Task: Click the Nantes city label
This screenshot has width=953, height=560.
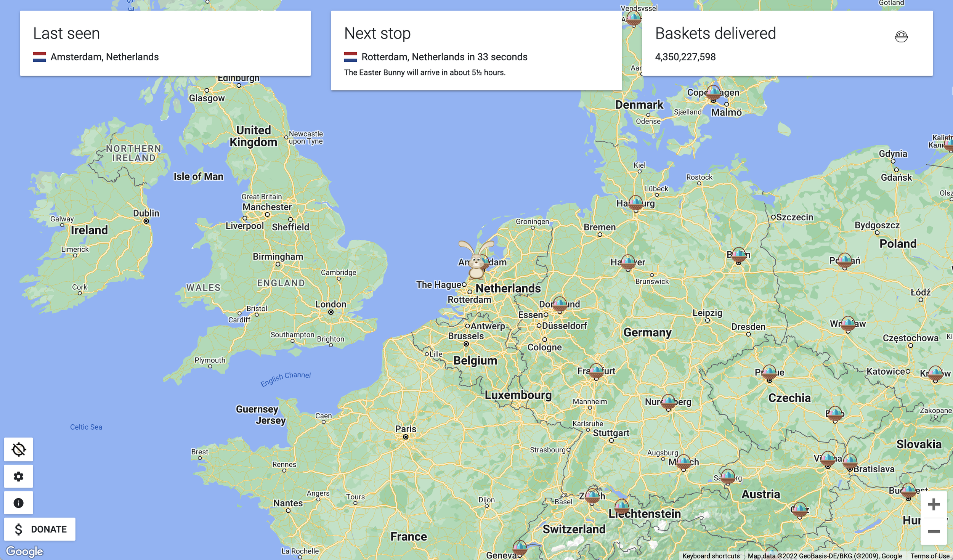Action: coord(288,503)
